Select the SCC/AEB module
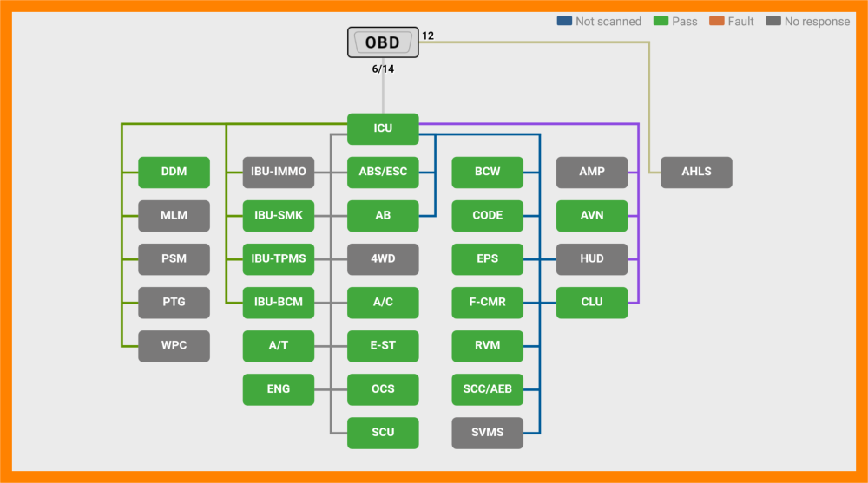The height and width of the screenshot is (483, 868). (487, 389)
